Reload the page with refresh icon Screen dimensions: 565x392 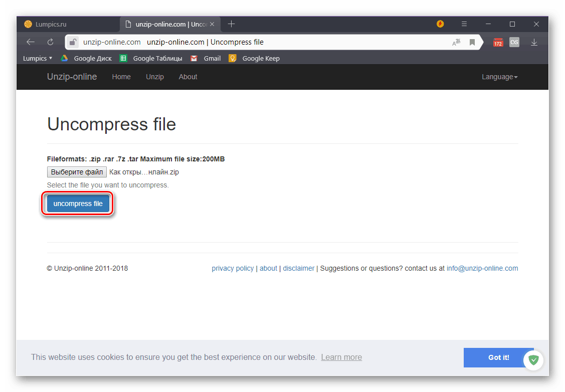51,42
